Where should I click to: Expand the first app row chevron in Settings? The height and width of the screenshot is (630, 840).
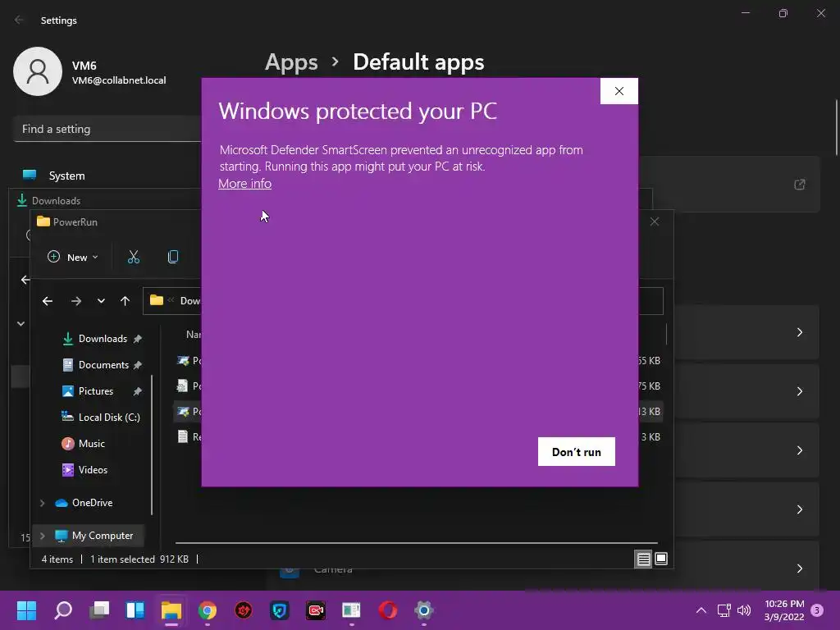pos(799,333)
